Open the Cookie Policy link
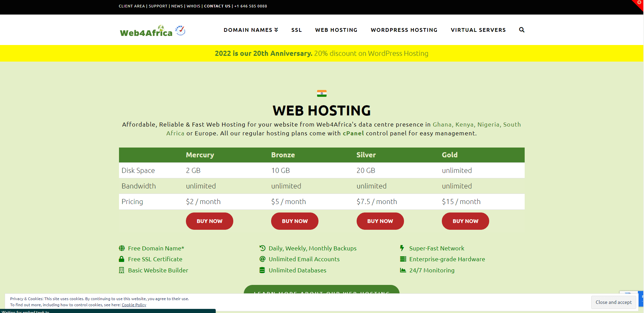The height and width of the screenshot is (313, 644). (134, 305)
